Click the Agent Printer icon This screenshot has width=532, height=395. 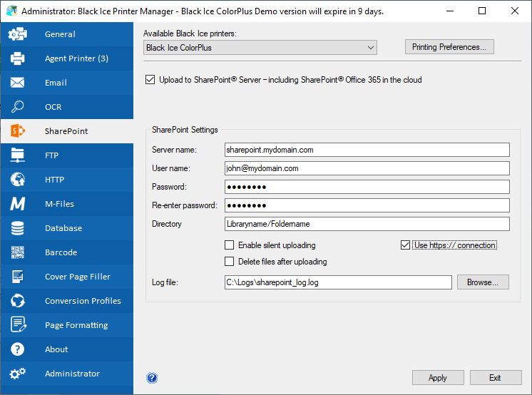click(x=17, y=58)
